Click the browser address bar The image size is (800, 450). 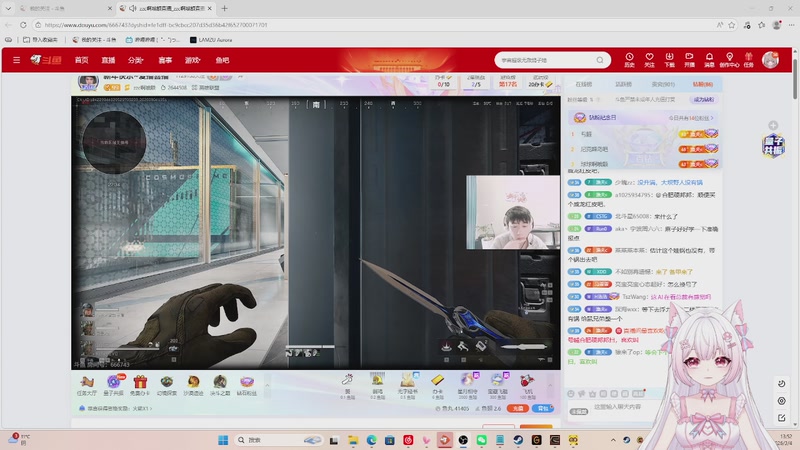point(372,24)
